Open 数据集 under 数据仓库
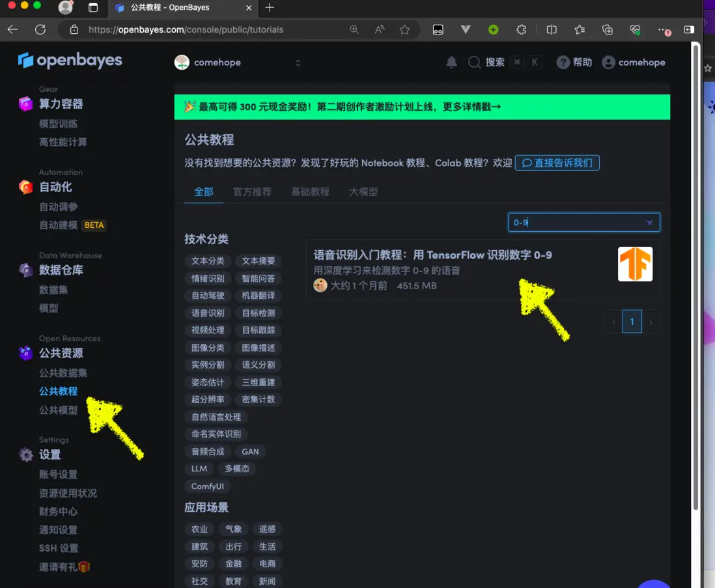The width and height of the screenshot is (715, 588). pyautogui.click(x=53, y=290)
